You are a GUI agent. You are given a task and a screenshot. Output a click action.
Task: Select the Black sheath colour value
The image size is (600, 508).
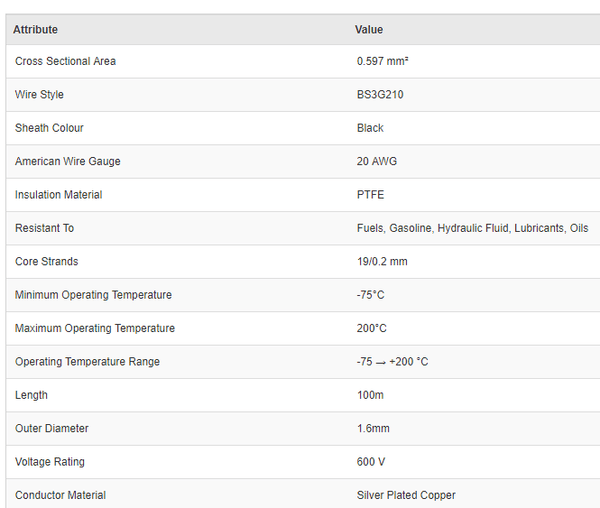pyautogui.click(x=370, y=128)
